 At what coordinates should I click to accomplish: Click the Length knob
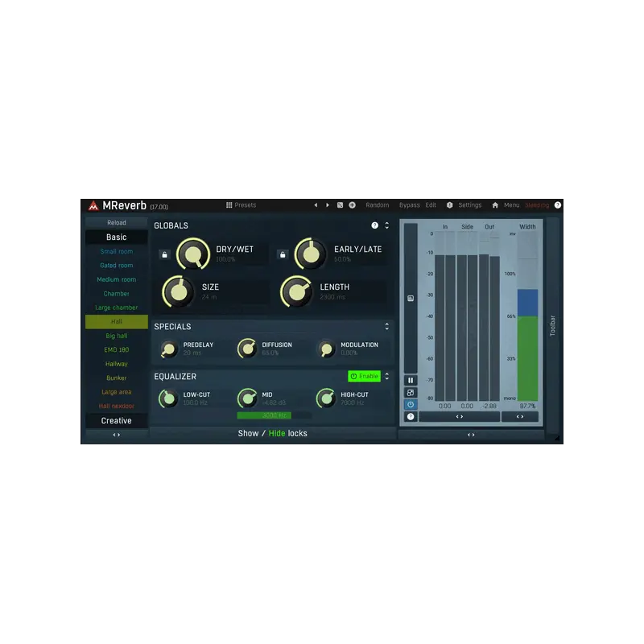296,292
